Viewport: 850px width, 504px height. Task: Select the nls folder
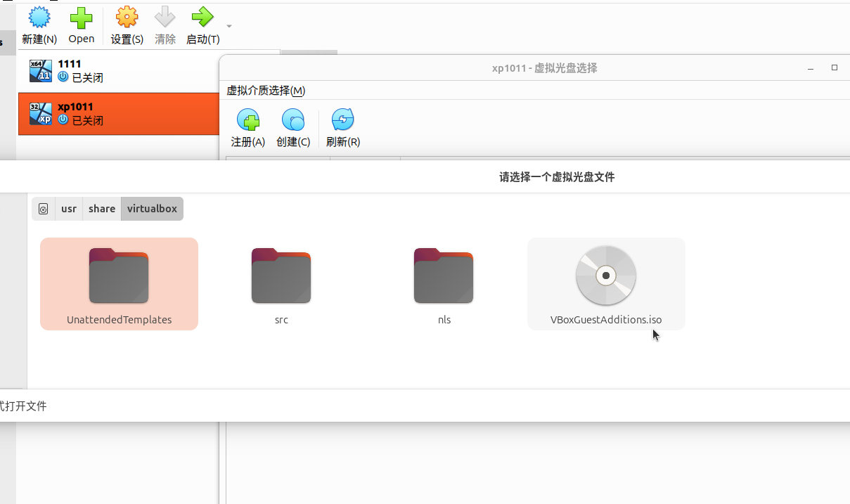[x=444, y=283]
